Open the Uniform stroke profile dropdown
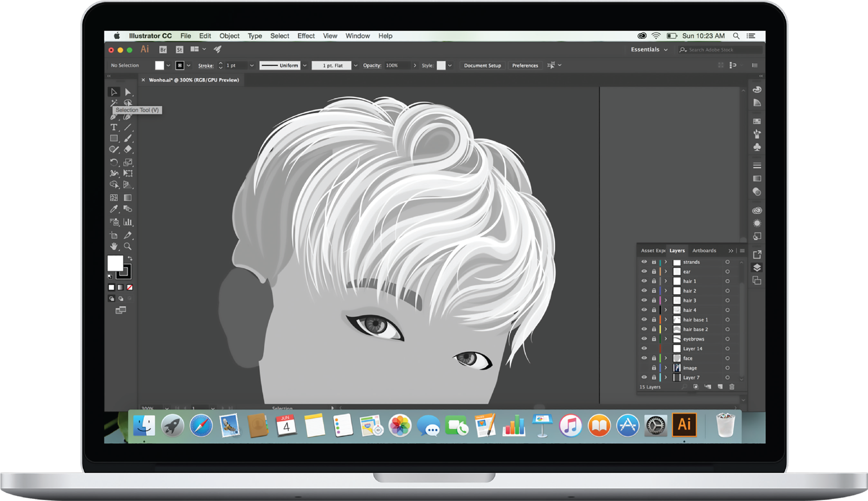Image resolution: width=868 pixels, height=501 pixels. coord(304,66)
